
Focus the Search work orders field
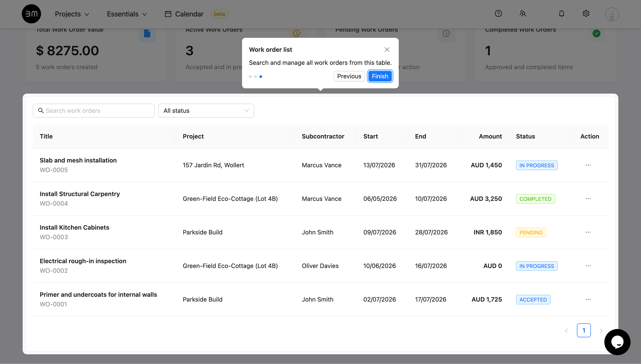94,111
